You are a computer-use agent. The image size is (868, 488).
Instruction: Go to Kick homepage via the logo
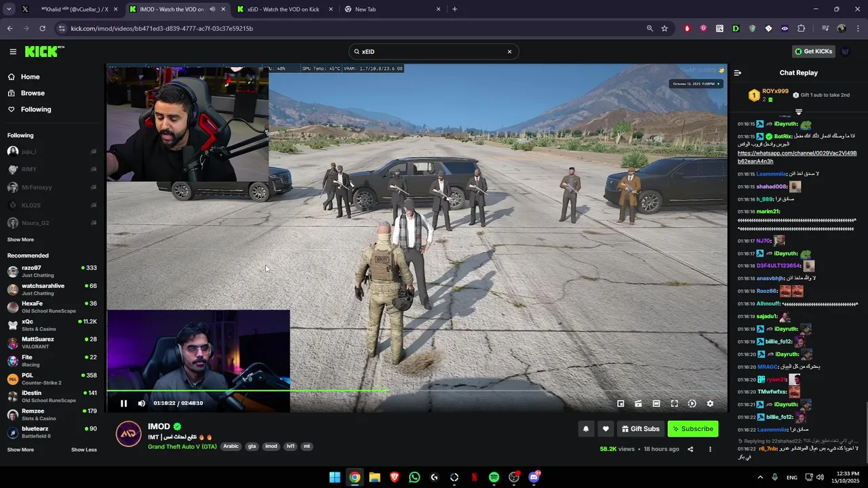pyautogui.click(x=44, y=52)
